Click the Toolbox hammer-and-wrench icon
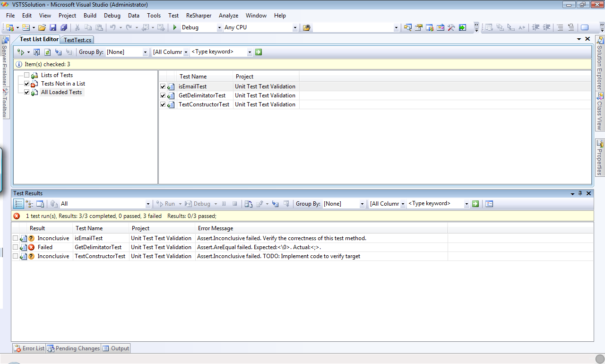Screen dimensions: 605x364 [451, 27]
